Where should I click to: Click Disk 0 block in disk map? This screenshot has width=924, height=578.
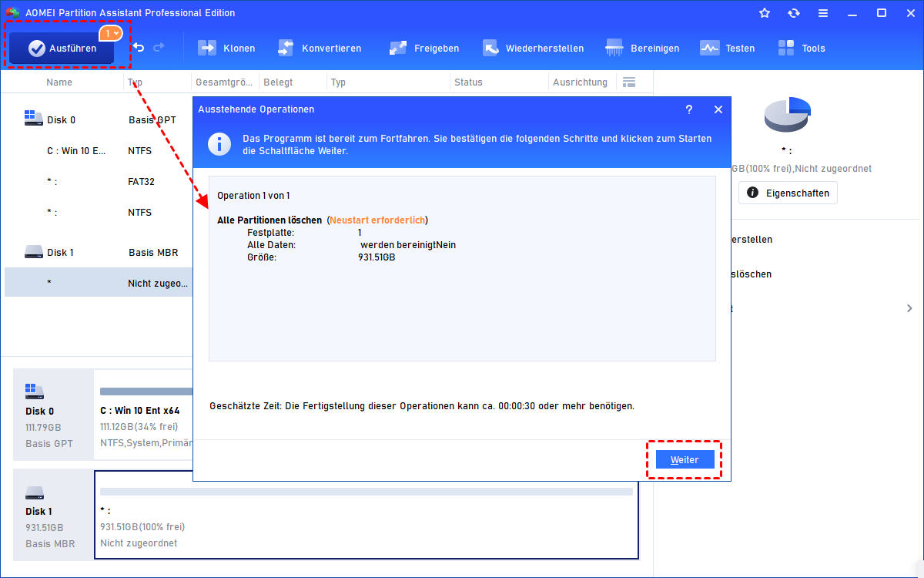click(x=53, y=415)
